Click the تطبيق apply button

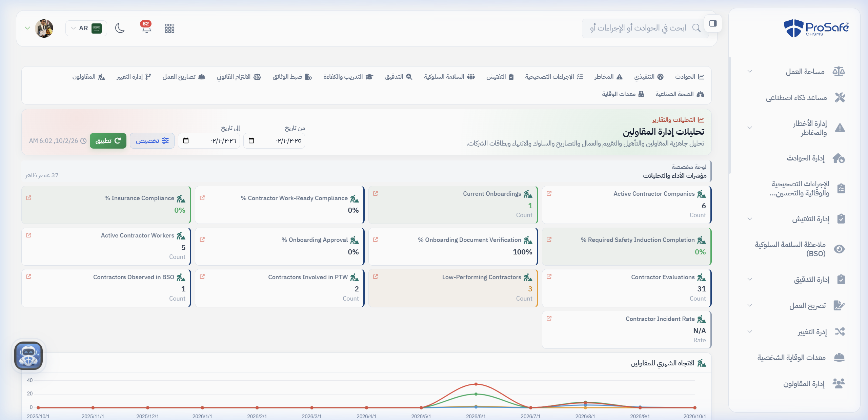[108, 141]
